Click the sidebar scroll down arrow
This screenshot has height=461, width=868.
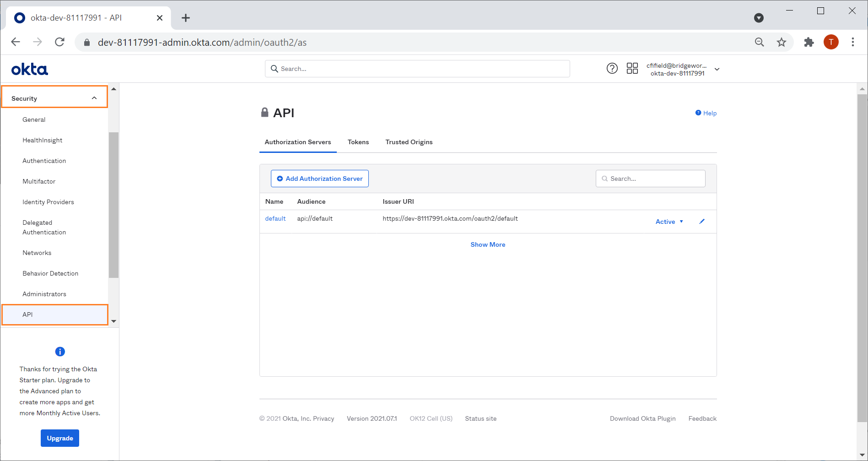(x=113, y=321)
